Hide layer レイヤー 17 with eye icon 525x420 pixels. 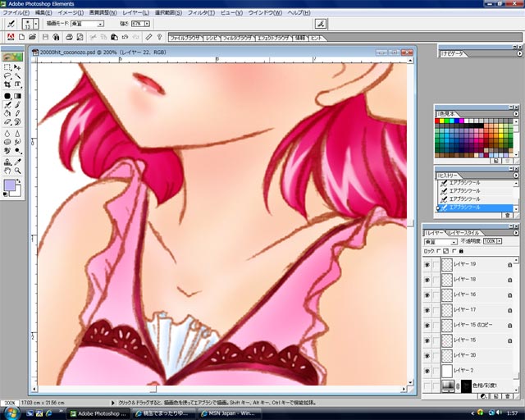point(427,310)
